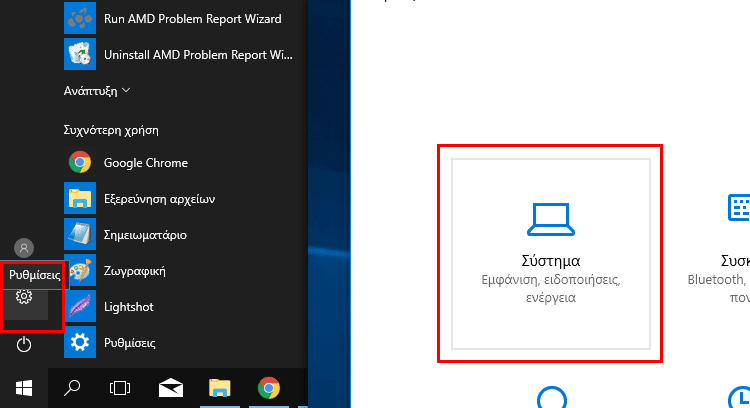The image size is (750, 408).
Task: Open the Σύστημα settings tile
Action: 549,253
